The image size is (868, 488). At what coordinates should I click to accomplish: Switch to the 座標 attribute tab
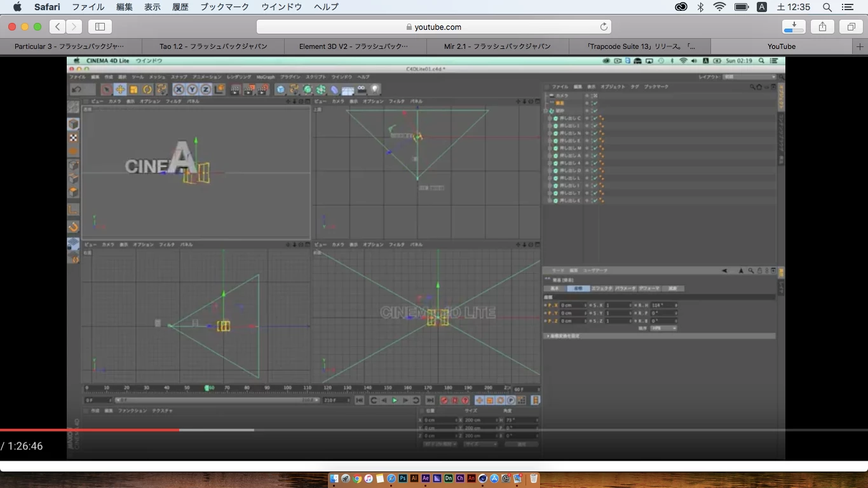(578, 288)
